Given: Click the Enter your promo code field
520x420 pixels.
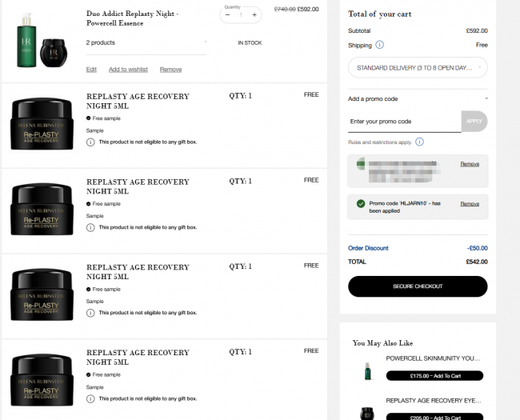Looking at the screenshot, I should (405, 122).
